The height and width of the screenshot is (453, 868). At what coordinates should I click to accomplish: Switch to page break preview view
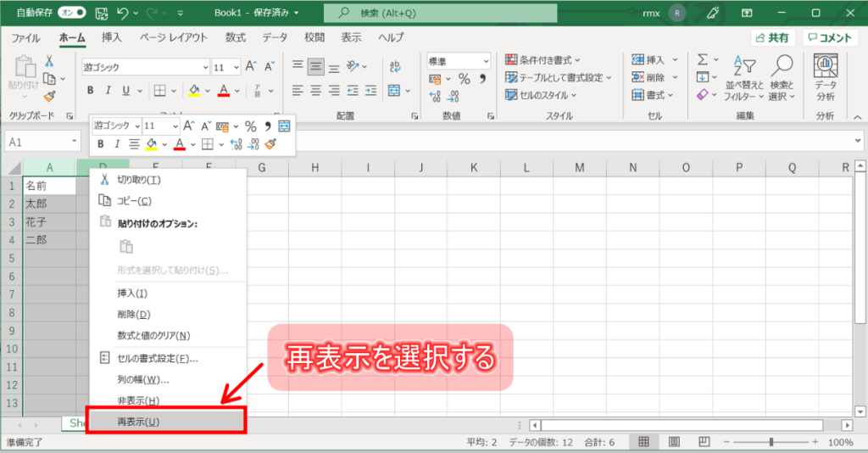tap(703, 442)
